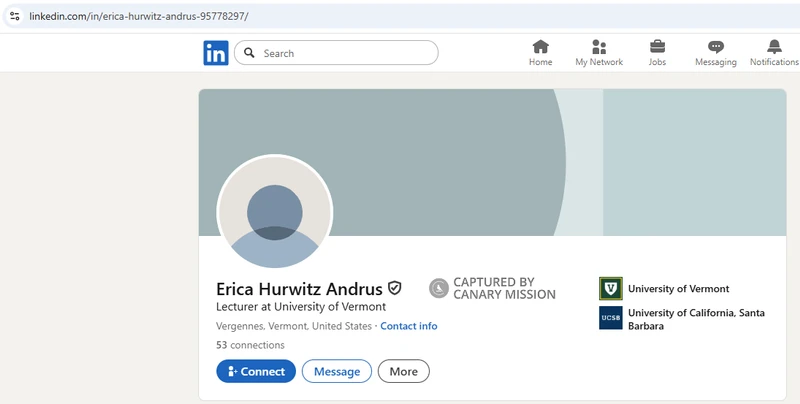Click the LinkedIn logo
This screenshot has height=404, width=800.
pyautogui.click(x=216, y=53)
